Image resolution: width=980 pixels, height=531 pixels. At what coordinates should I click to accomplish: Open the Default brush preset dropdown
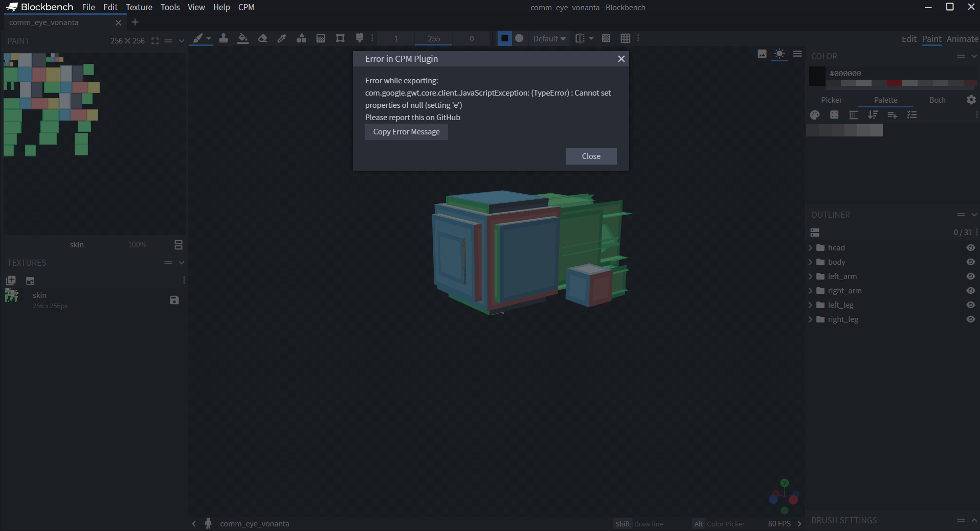548,38
